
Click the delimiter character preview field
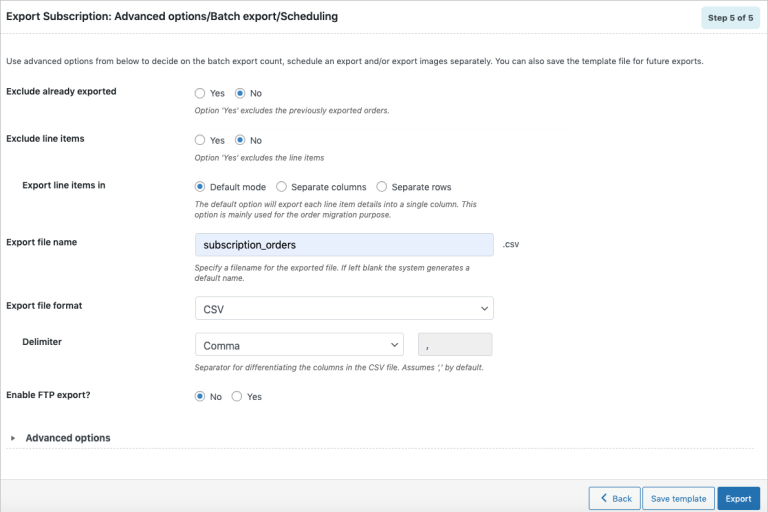coord(455,344)
